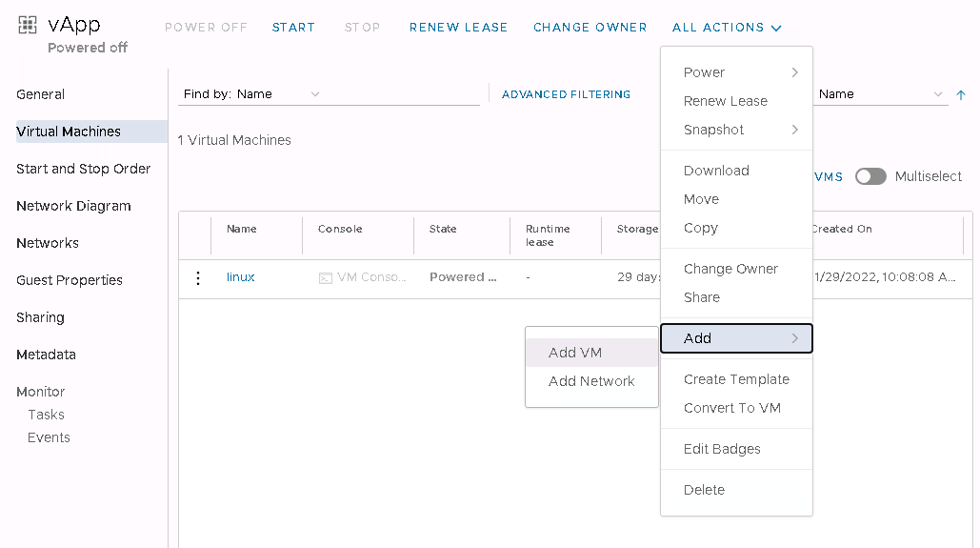The height and width of the screenshot is (548, 980).
Task: Select Add VM from the submenu
Action: [575, 353]
